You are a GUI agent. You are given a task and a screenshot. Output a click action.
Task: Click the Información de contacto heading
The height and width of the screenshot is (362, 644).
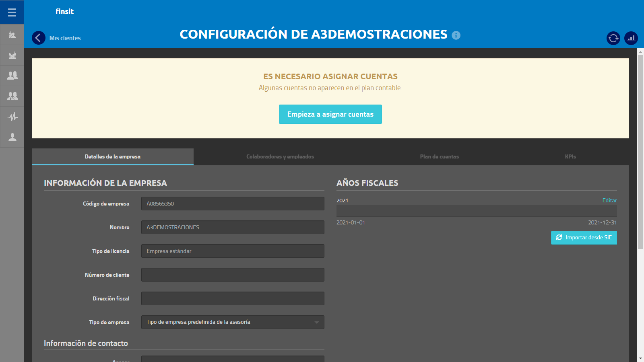pos(86,343)
